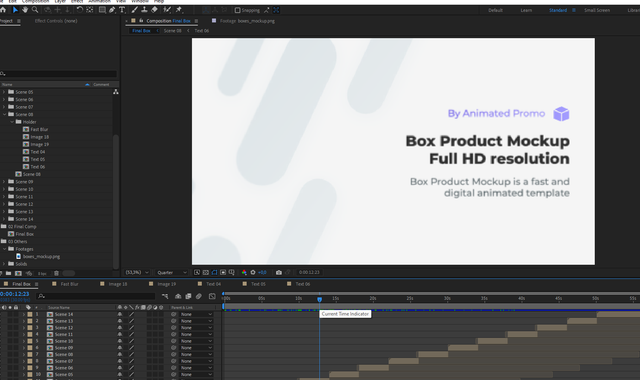Switch to the Small Screen workspace
Screen dimensions: 640x380
pos(597,10)
